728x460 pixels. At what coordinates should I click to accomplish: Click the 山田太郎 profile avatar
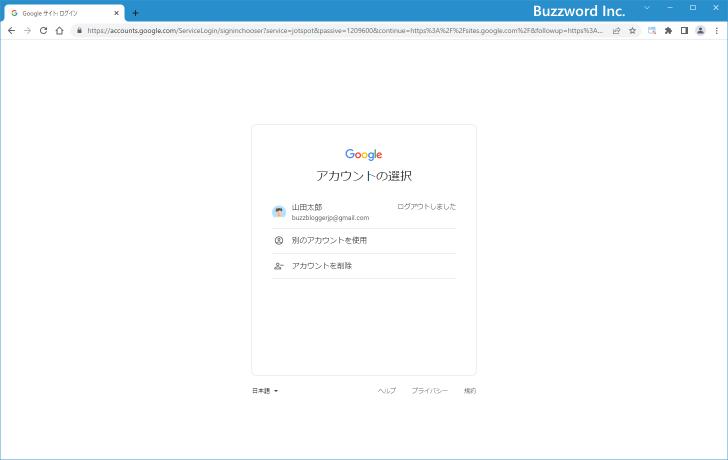tap(279, 212)
